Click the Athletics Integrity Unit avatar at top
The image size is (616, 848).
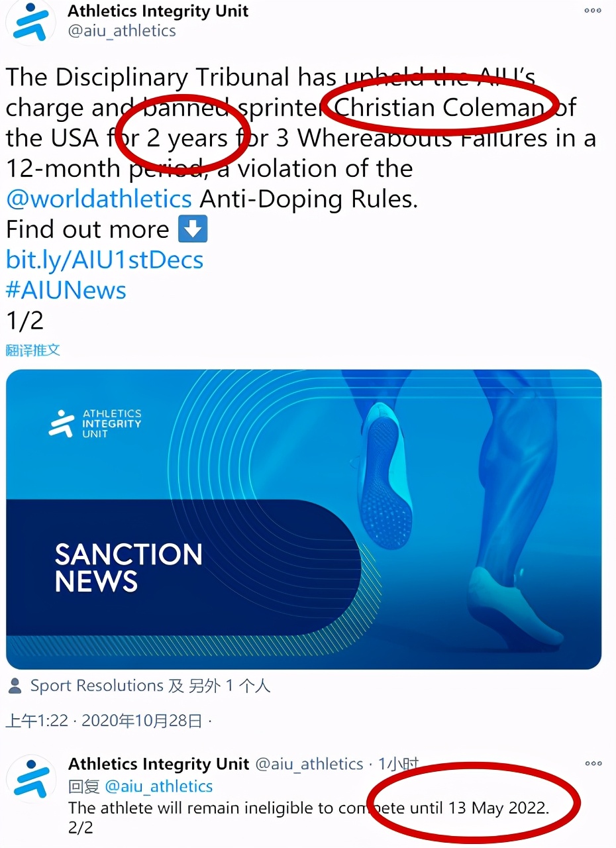(x=30, y=23)
